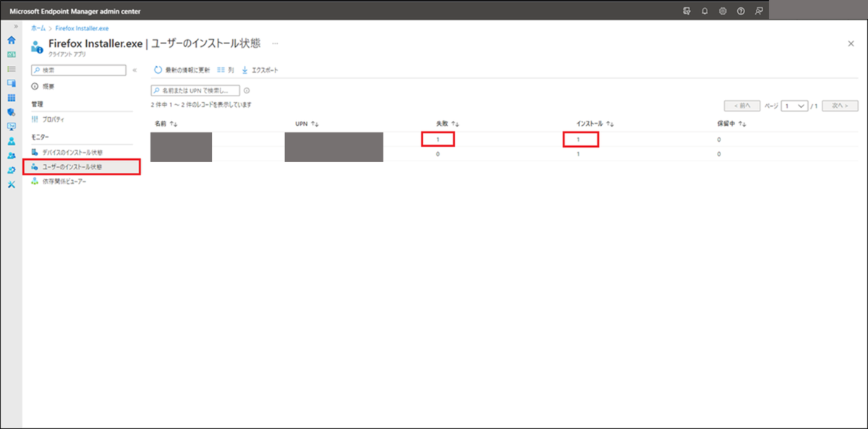
Task: Sort by 保留中 column header
Action: pyautogui.click(x=731, y=124)
